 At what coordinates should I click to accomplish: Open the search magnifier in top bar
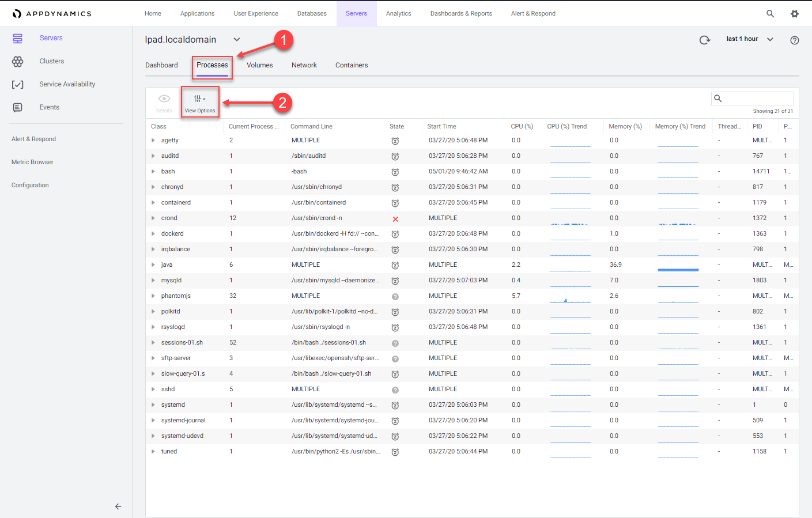pyautogui.click(x=770, y=14)
